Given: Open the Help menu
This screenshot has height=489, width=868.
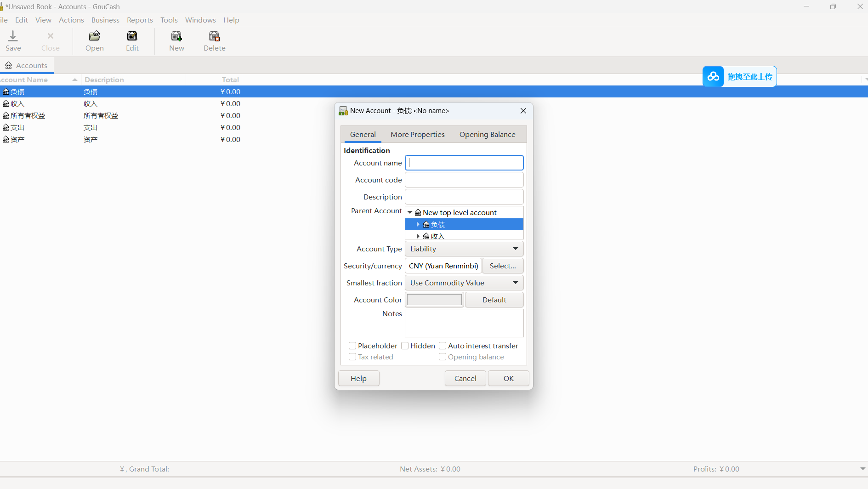Looking at the screenshot, I should pyautogui.click(x=231, y=20).
